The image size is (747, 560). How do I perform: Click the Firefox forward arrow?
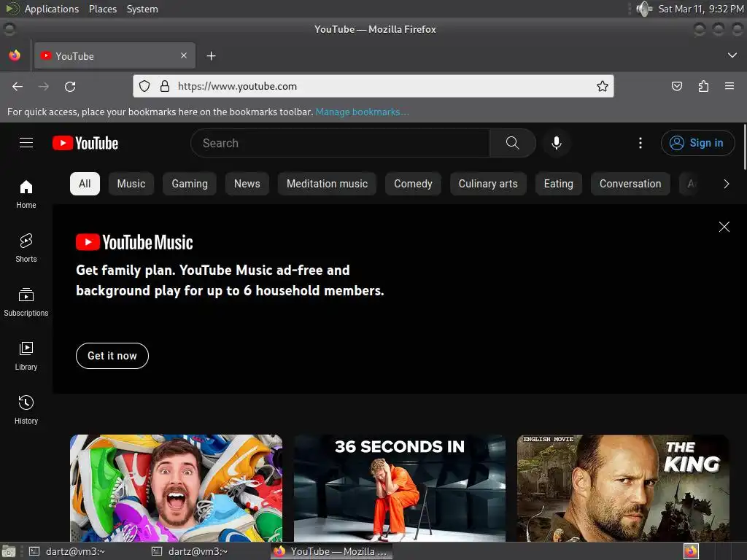coord(43,86)
